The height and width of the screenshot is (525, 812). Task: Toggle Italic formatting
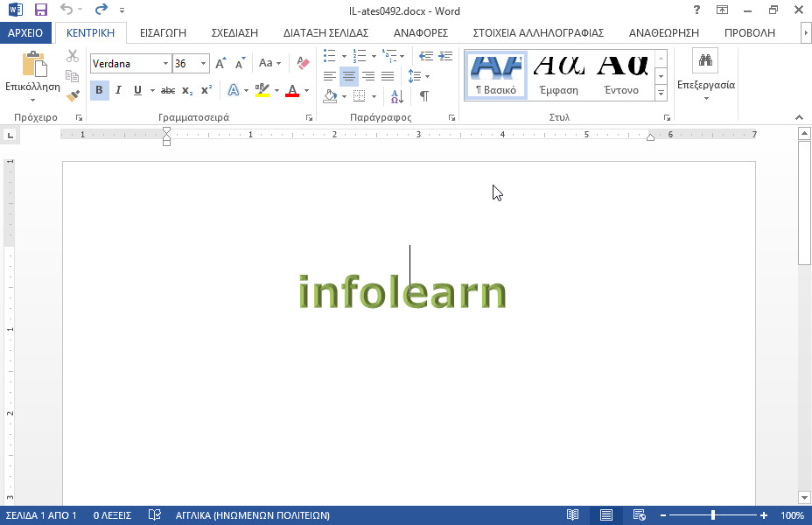[118, 91]
